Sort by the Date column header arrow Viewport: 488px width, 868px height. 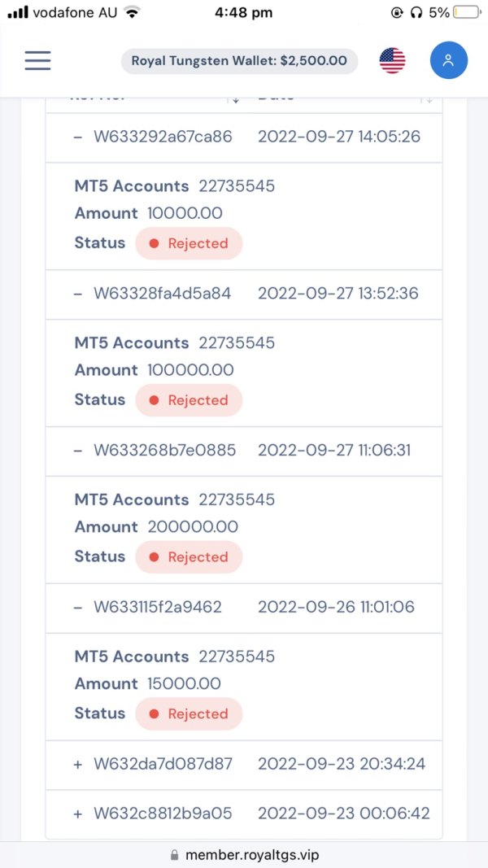427,98
